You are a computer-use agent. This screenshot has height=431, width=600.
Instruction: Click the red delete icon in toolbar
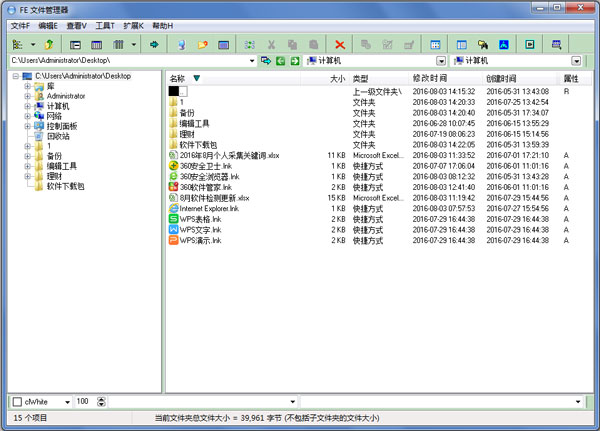coord(341,45)
